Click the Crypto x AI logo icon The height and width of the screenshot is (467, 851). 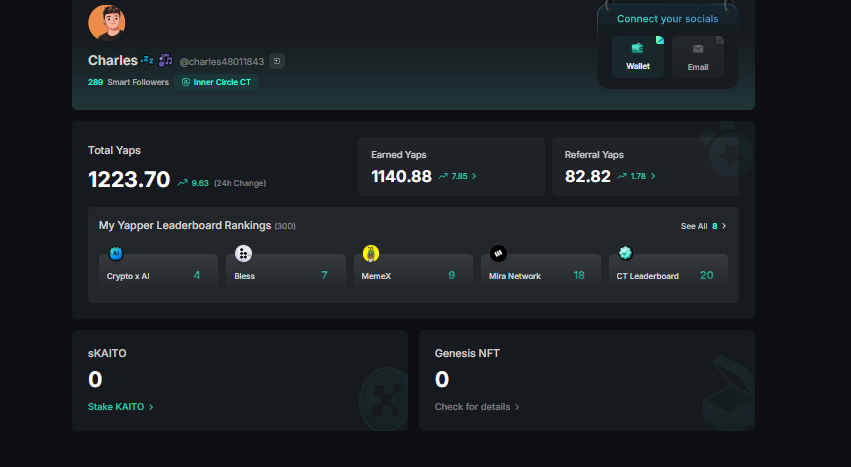pyautogui.click(x=116, y=253)
